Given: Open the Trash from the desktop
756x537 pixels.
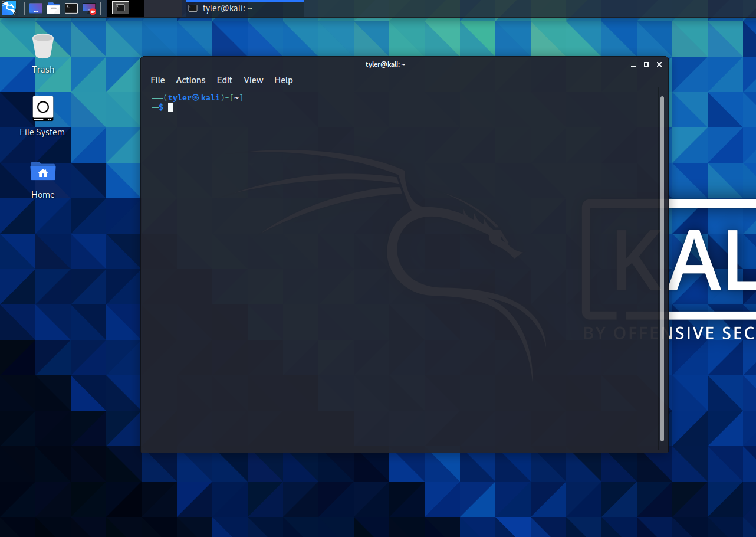Looking at the screenshot, I should pyautogui.click(x=42, y=53).
